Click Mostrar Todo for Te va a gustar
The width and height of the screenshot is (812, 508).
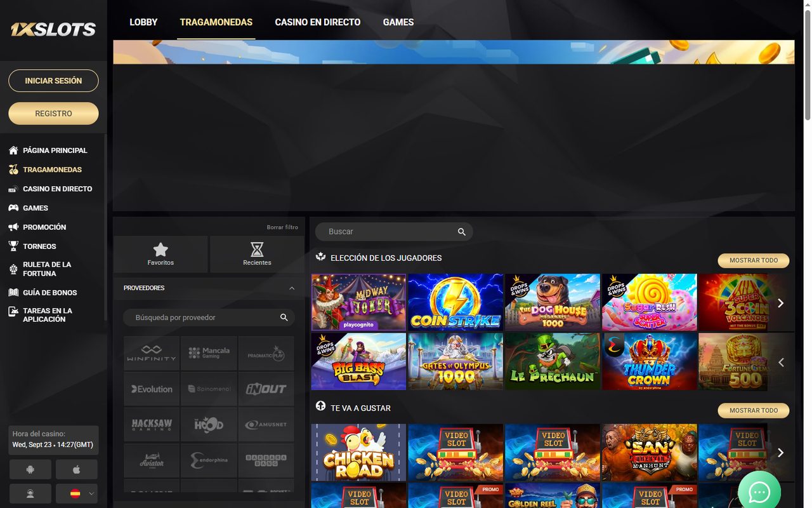tap(754, 410)
